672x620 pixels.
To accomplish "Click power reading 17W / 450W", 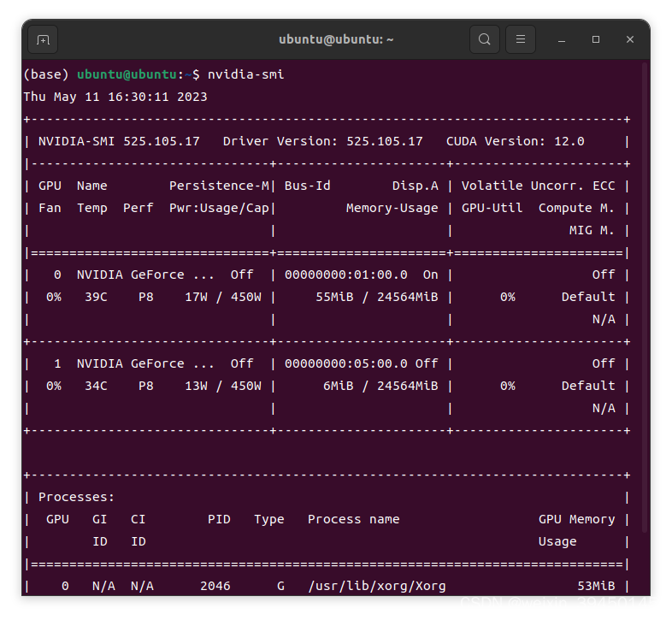I will [223, 297].
